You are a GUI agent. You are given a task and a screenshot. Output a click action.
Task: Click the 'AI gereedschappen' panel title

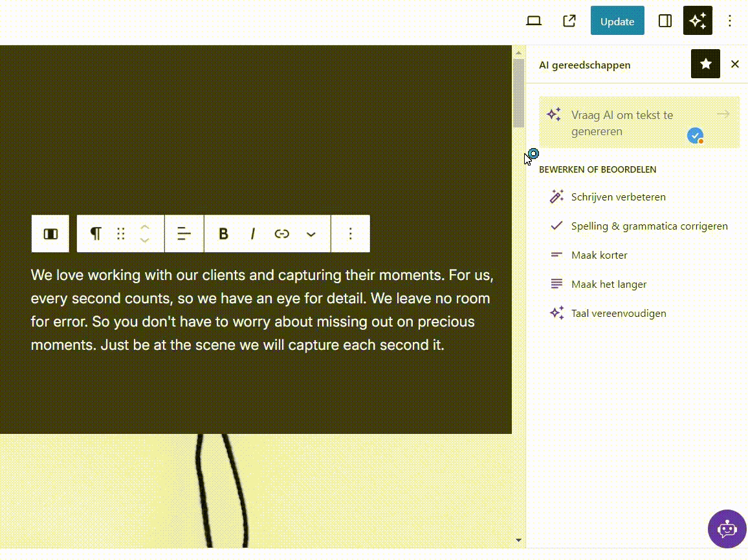click(x=584, y=65)
